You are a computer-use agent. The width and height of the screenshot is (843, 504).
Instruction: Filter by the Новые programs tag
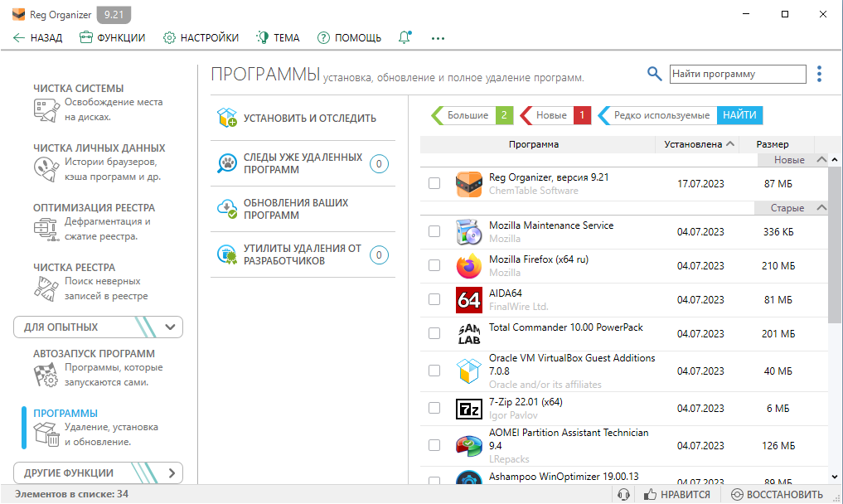tap(555, 115)
